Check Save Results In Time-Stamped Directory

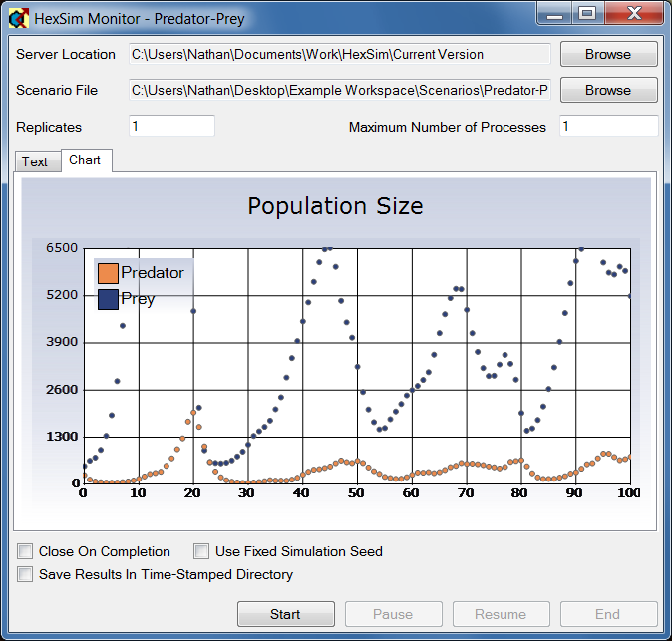tap(25, 574)
